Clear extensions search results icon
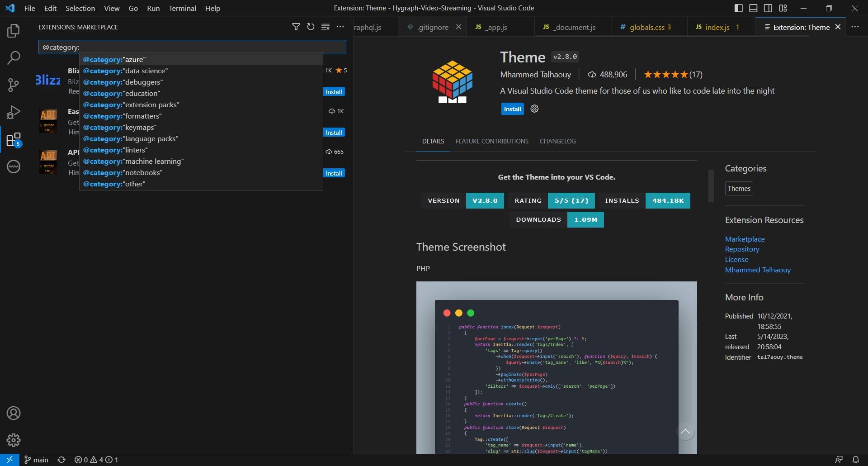This screenshot has height=466, width=868. point(325,27)
